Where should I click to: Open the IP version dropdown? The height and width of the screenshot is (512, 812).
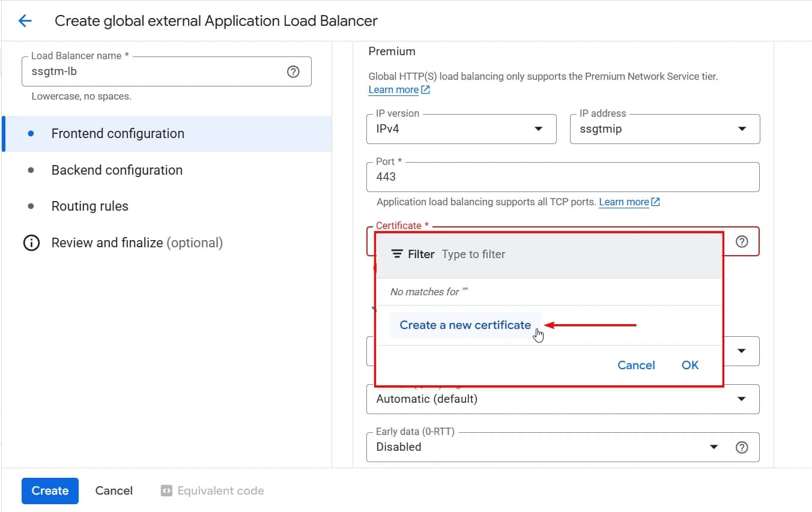pyautogui.click(x=461, y=129)
